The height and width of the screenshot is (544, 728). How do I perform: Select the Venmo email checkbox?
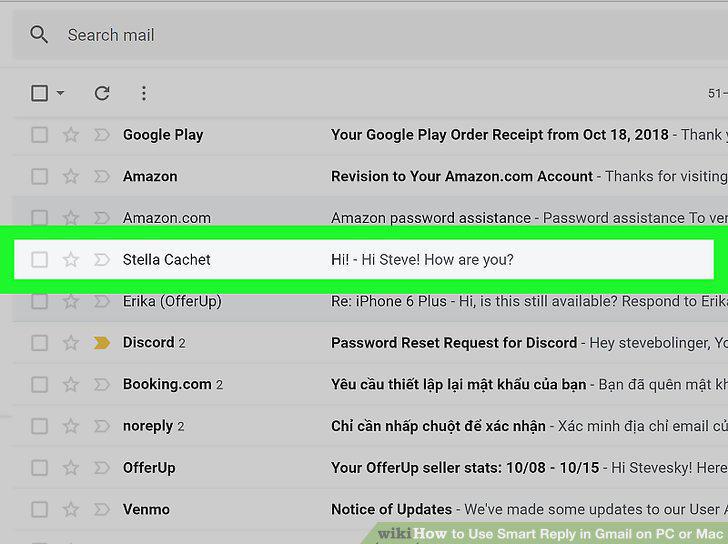39,509
